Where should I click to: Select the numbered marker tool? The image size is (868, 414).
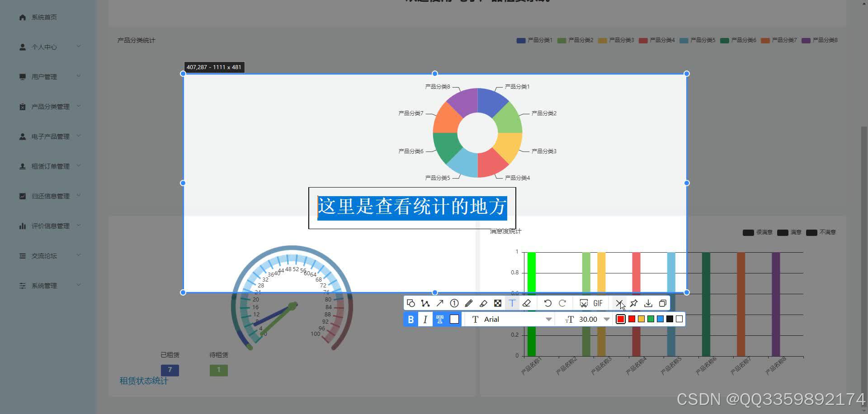454,303
